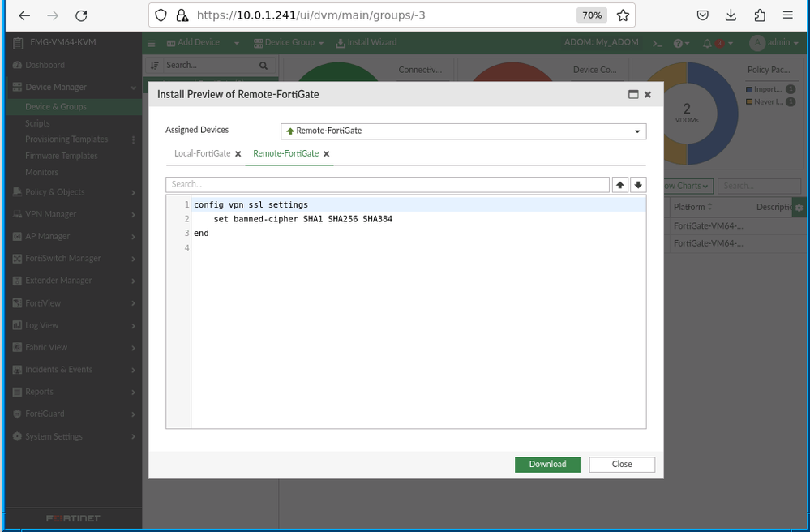Click the device tree sort icon

point(154,66)
